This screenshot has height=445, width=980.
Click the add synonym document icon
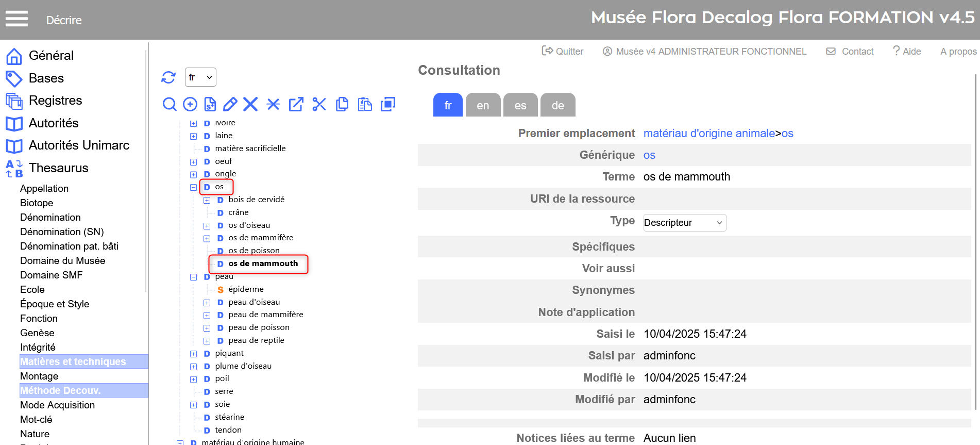tap(210, 104)
